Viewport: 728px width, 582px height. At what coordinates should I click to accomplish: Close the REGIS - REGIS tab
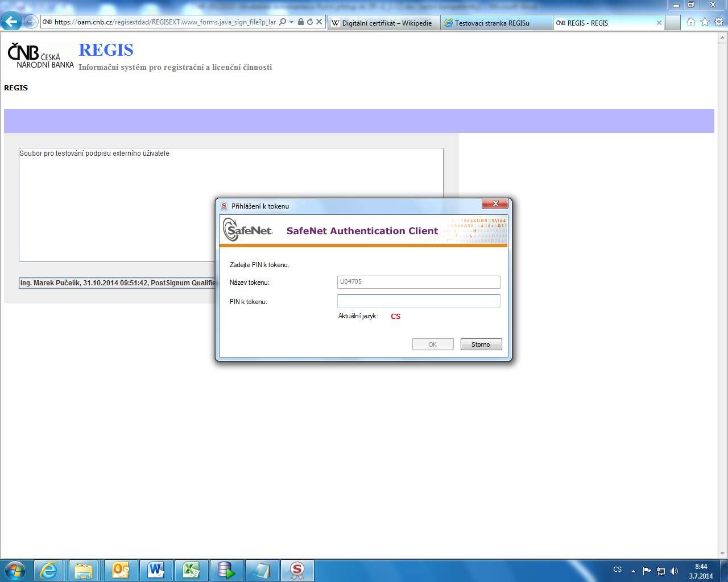(x=659, y=23)
